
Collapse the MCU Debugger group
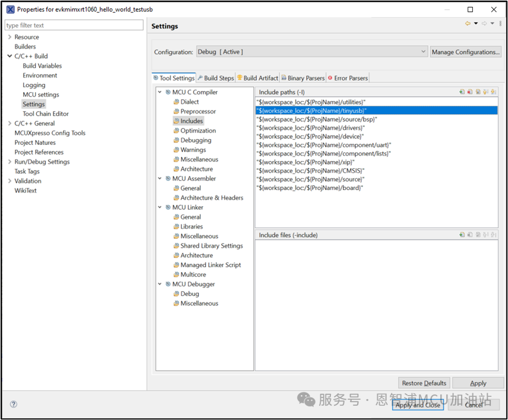(x=160, y=284)
